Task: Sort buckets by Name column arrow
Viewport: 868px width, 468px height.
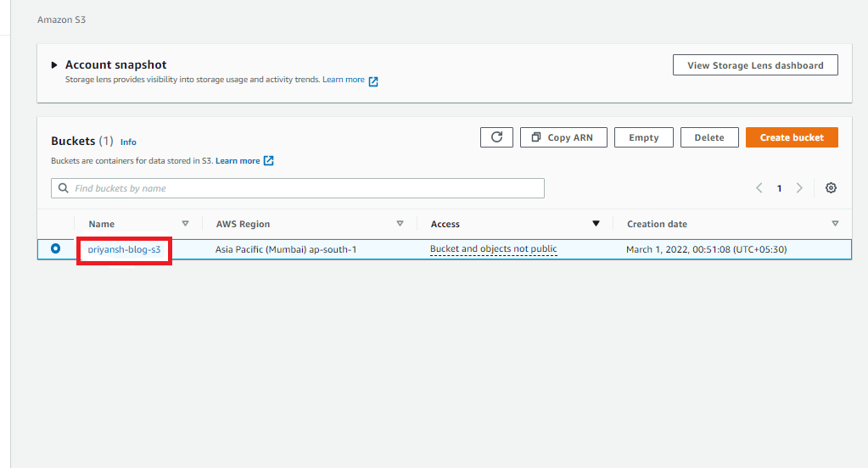Action: (x=185, y=224)
